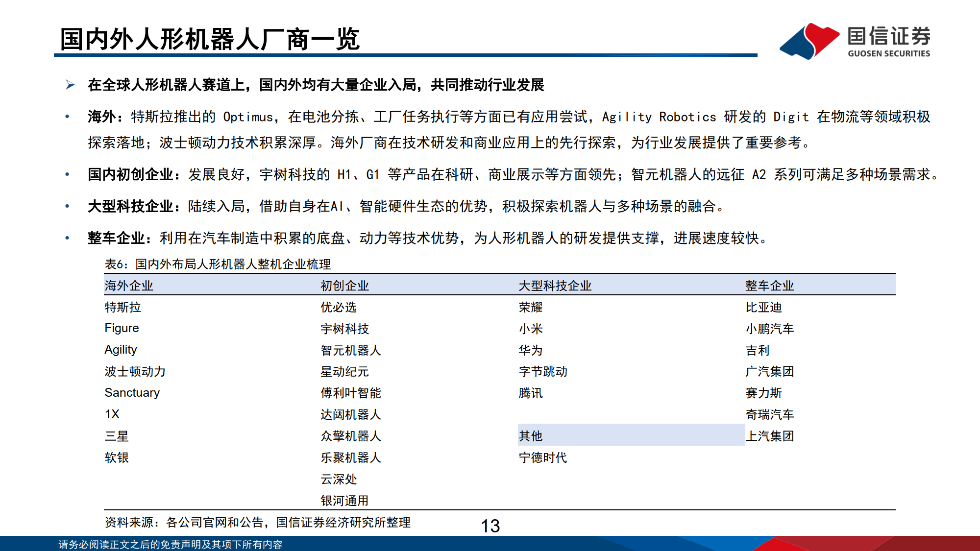Click the bullet dot beside 海外

click(68, 117)
